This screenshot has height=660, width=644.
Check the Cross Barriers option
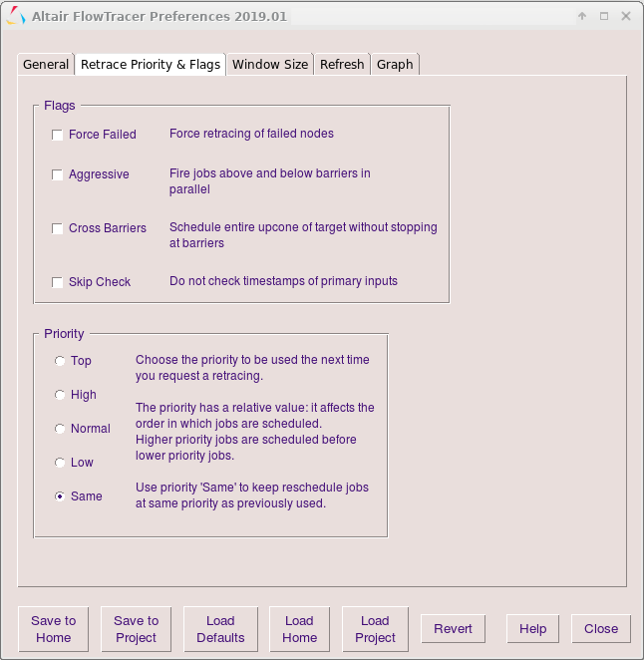click(58, 228)
